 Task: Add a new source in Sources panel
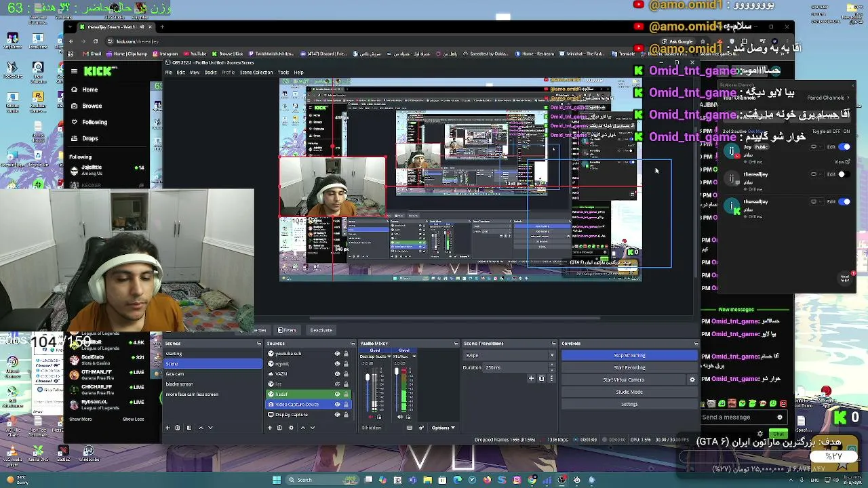pyautogui.click(x=270, y=428)
